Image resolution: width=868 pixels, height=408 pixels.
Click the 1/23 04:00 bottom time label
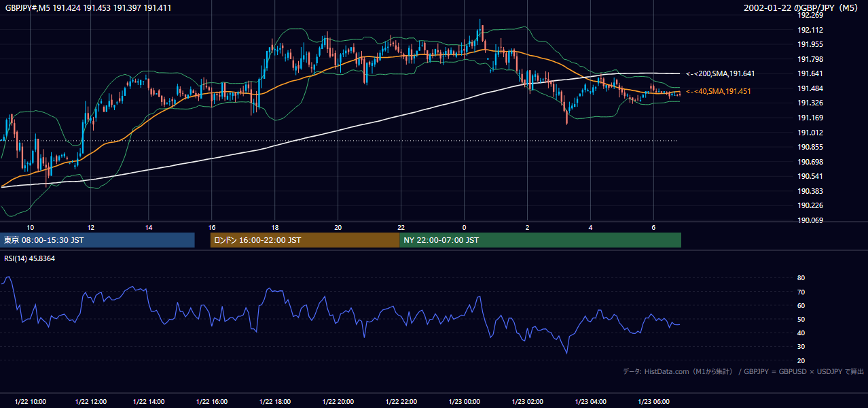[590, 402]
